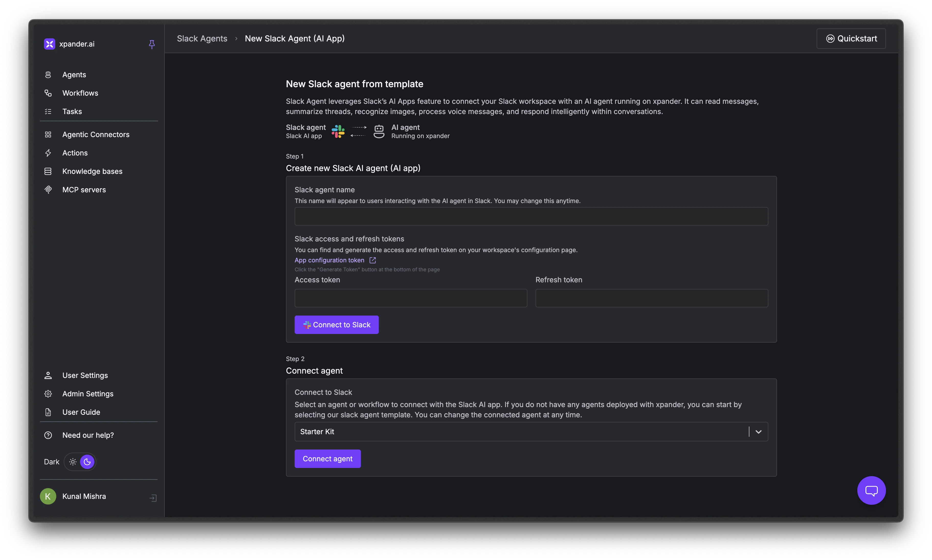Select the Agentic Connectors sidebar icon
Viewport: 932px width, 560px height.
point(48,134)
